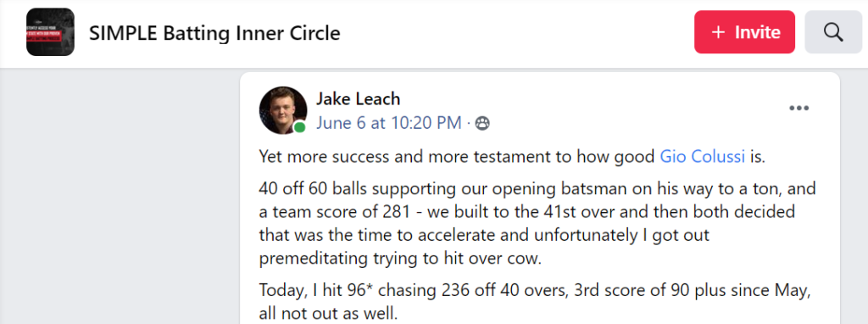The image size is (868, 324).
Task: Click the plus icon on Invite button
Action: 718,32
